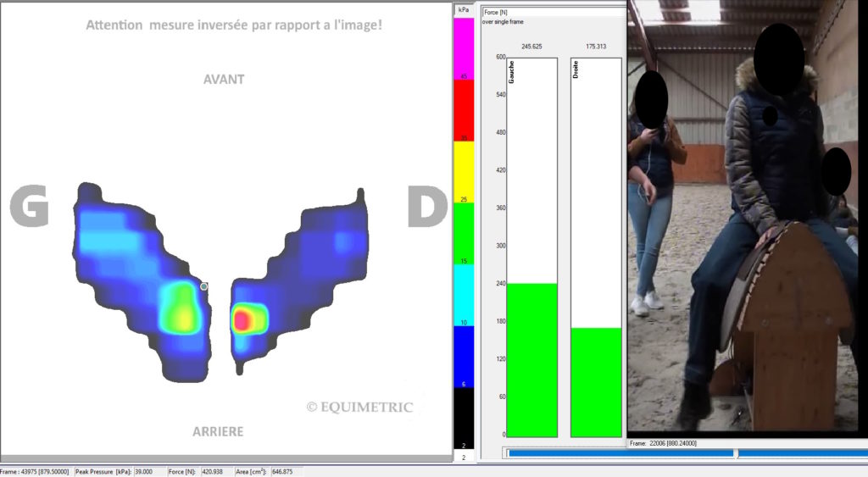Click the frame timeline slider handle
Screen dimensions: 868x477
click(736, 453)
